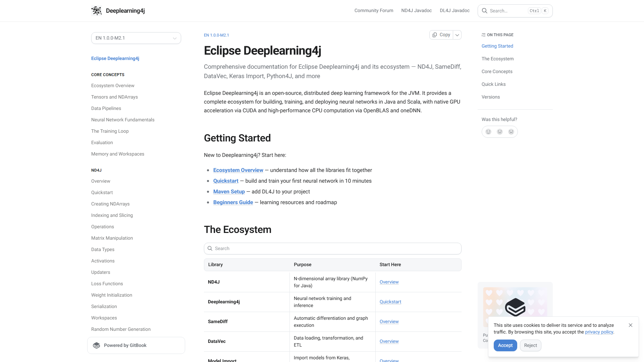
Task: Click the neutral face feedback icon
Action: tap(500, 132)
